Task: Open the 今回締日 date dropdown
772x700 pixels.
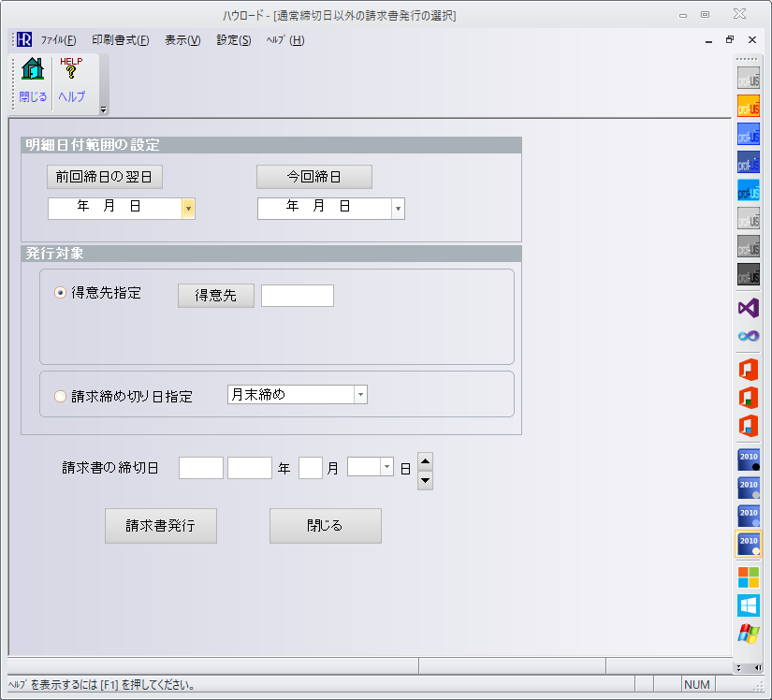Action: 398,209
